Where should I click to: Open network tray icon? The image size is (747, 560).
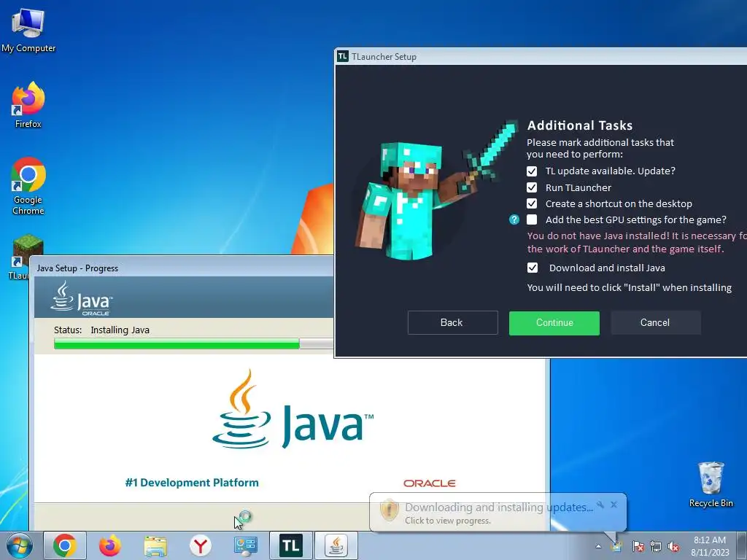click(x=656, y=546)
